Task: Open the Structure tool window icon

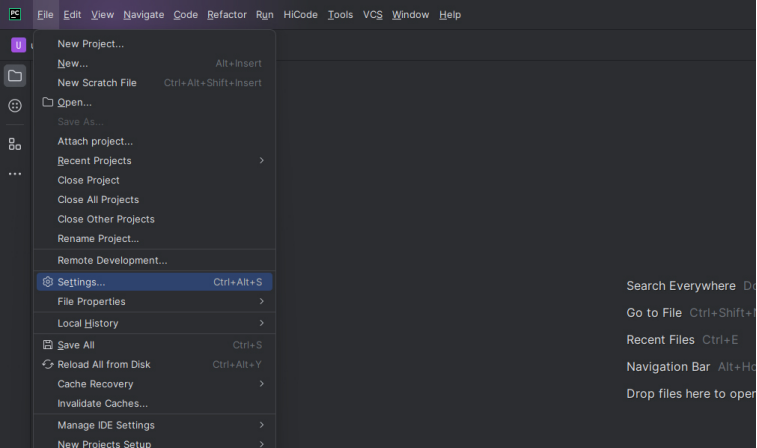Action: tap(15, 144)
